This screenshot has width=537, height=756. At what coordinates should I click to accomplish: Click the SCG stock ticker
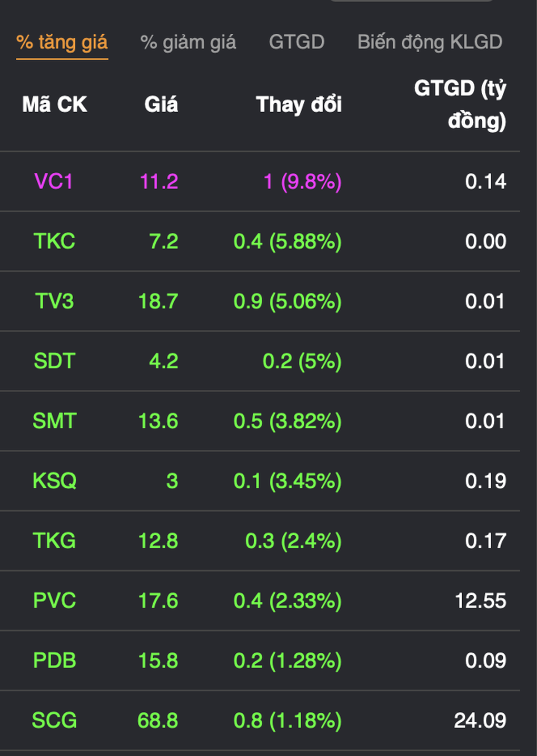(x=54, y=720)
